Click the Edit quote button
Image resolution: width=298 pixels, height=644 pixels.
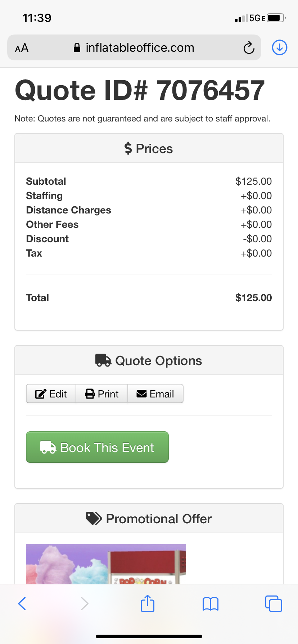click(x=51, y=394)
